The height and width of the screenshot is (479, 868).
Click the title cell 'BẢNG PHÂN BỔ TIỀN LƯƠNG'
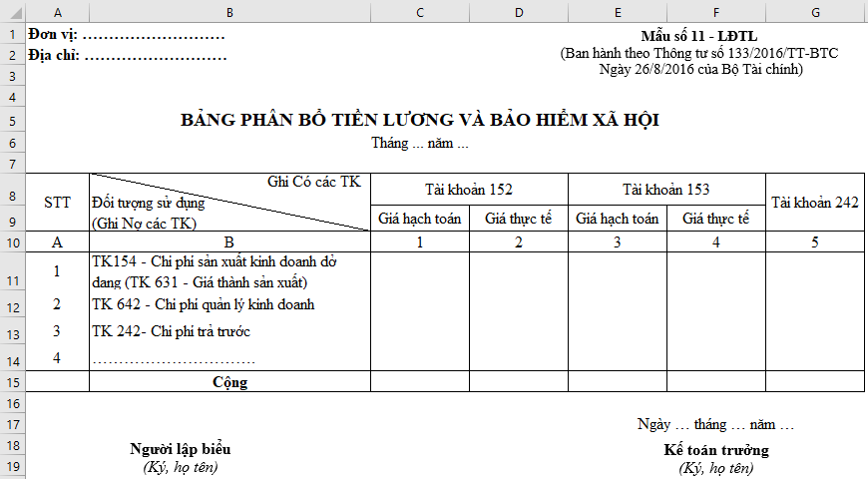pyautogui.click(x=420, y=121)
